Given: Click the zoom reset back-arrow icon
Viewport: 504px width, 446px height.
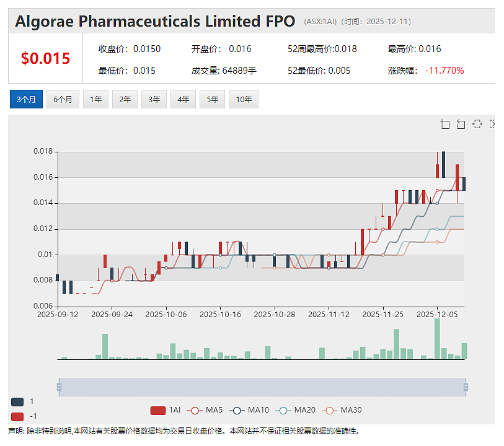Looking at the screenshot, I should click(x=461, y=124).
